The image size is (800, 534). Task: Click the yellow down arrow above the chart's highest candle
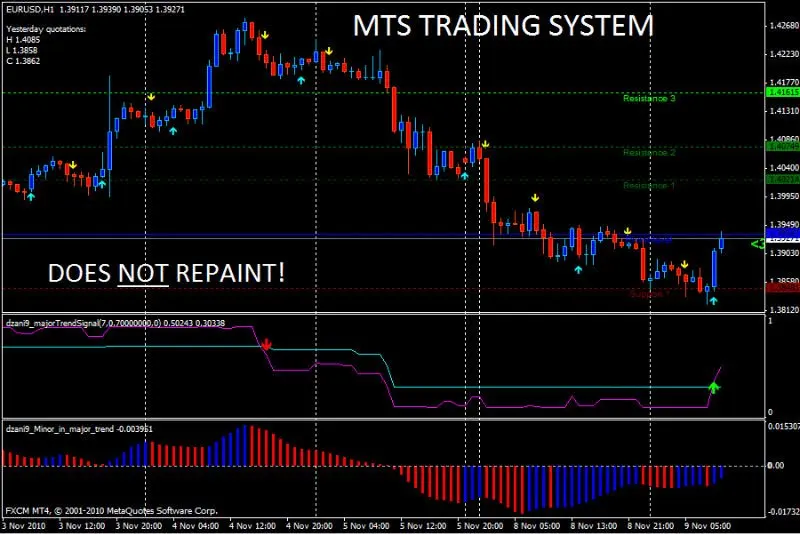264,35
